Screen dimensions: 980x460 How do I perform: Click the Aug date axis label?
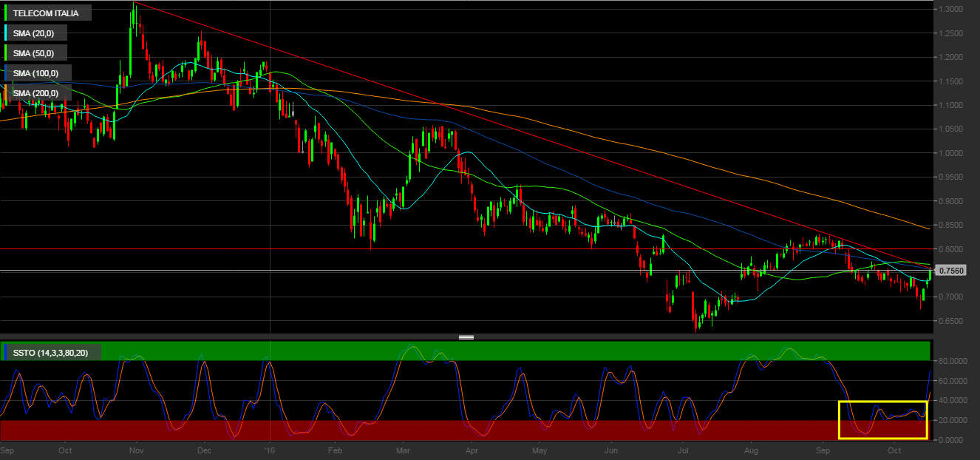pyautogui.click(x=752, y=450)
